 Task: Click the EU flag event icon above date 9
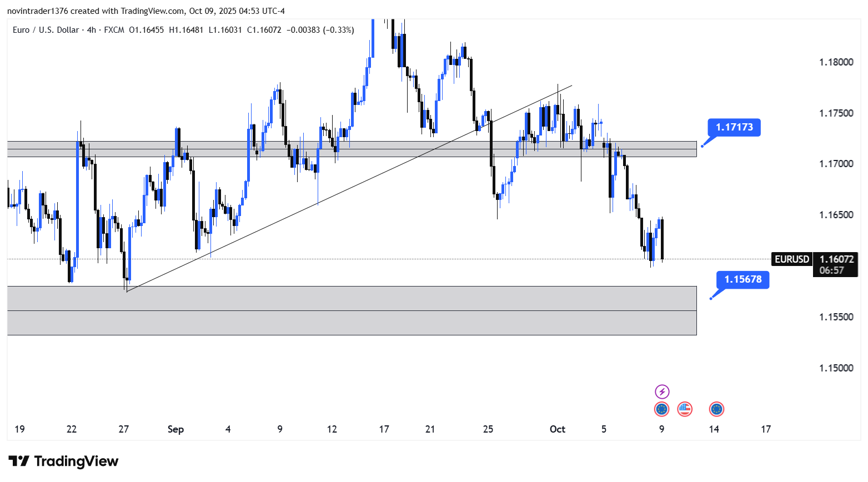(x=661, y=409)
